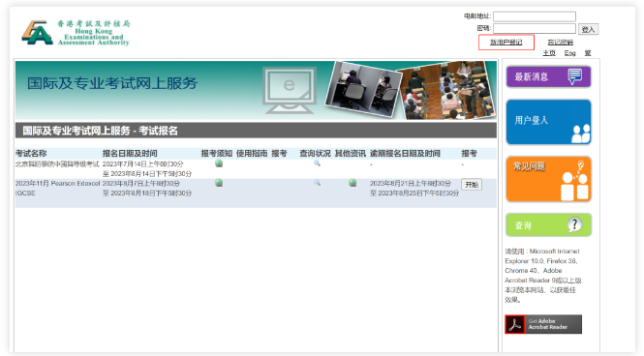The image size is (644, 356).
Task: Click the '2023年7月14日上午8时30分' date text
Action: [x=142, y=164]
